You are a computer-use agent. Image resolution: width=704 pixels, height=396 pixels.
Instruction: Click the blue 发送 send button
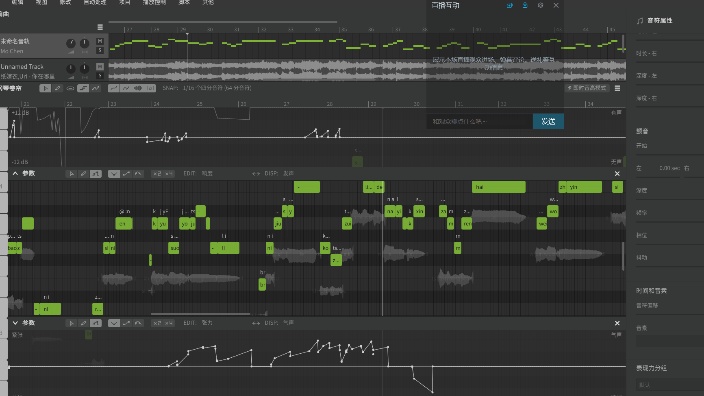pos(548,121)
